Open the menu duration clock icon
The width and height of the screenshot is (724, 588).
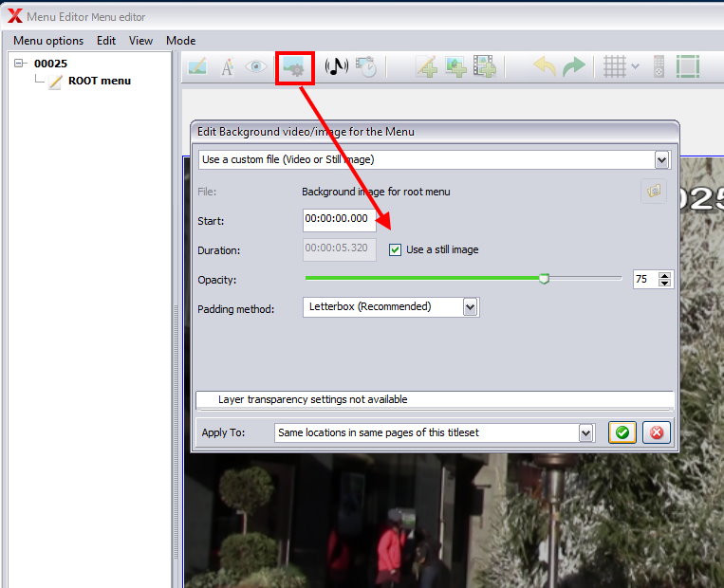click(x=366, y=67)
